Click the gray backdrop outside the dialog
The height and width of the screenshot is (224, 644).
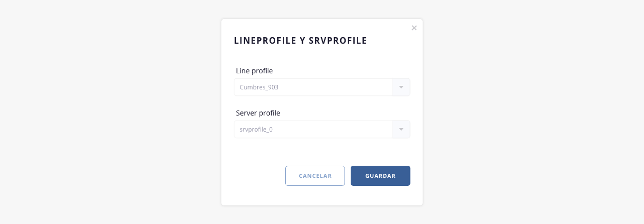click(101, 110)
